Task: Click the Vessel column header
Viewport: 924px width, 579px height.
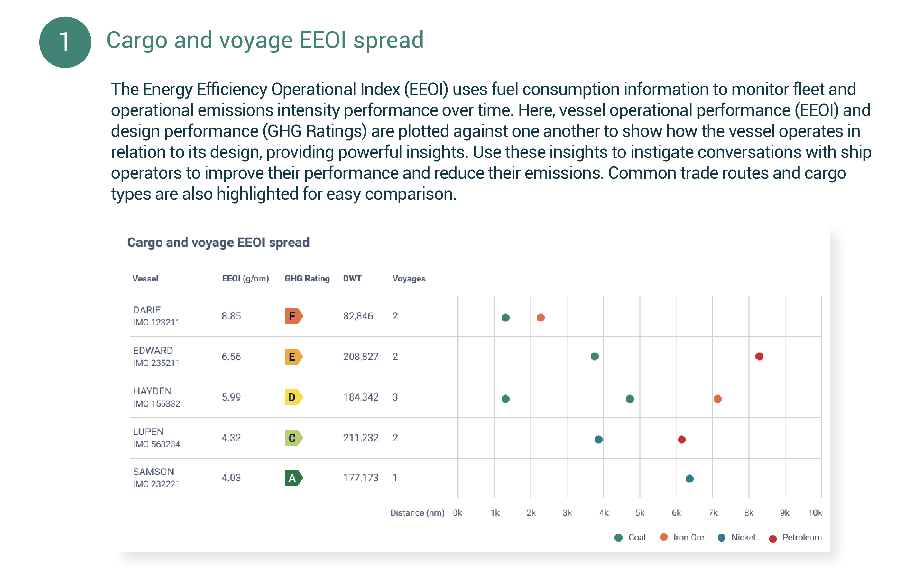Action: pyautogui.click(x=145, y=279)
